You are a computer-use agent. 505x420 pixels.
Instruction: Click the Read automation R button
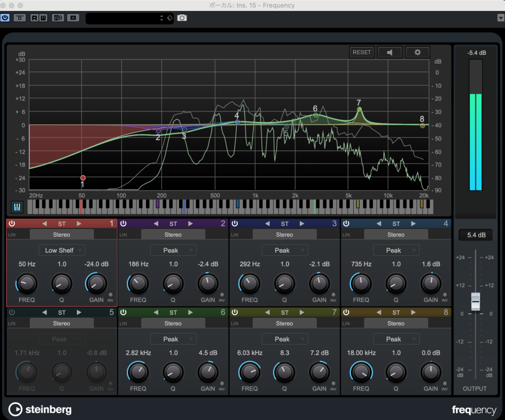tap(35, 18)
